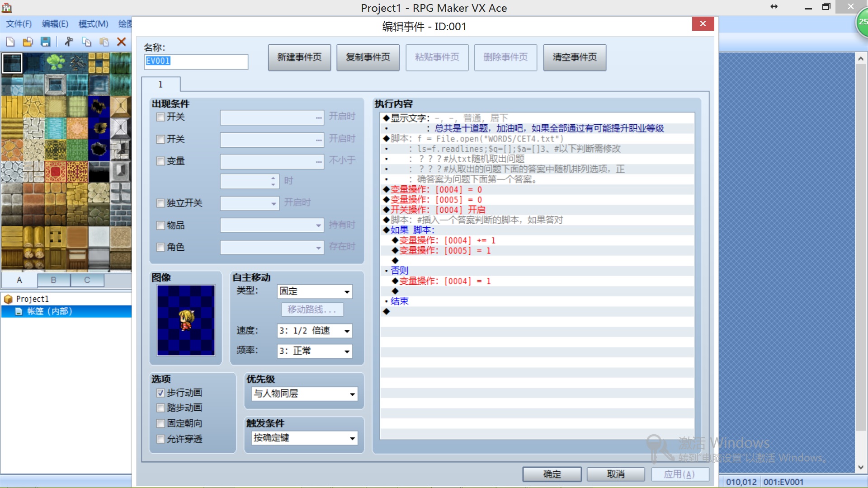This screenshot has height=488, width=868.
Task: Open the 独立开关 dropdown
Action: [x=250, y=203]
